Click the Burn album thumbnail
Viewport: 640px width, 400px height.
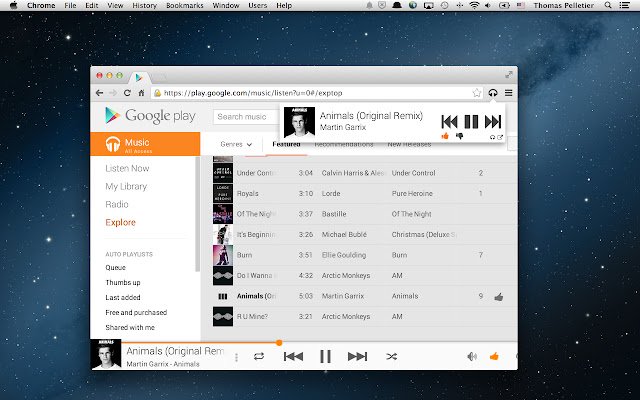point(223,255)
